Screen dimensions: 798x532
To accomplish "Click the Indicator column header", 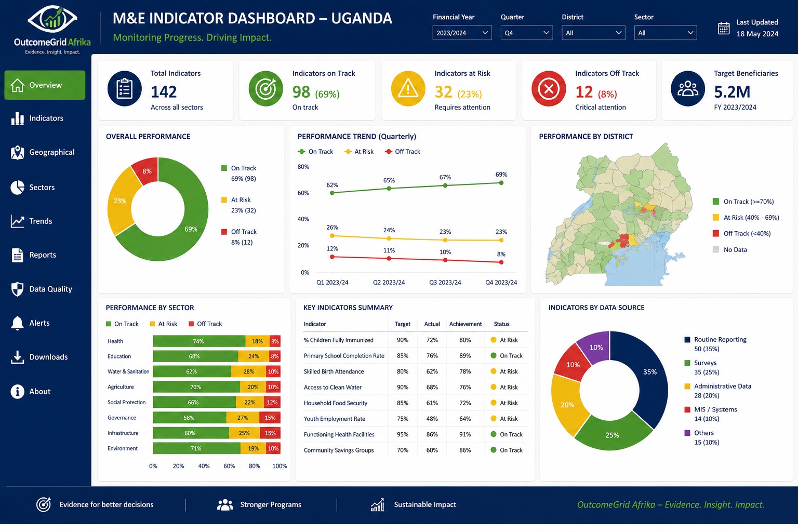I will click(x=315, y=324).
